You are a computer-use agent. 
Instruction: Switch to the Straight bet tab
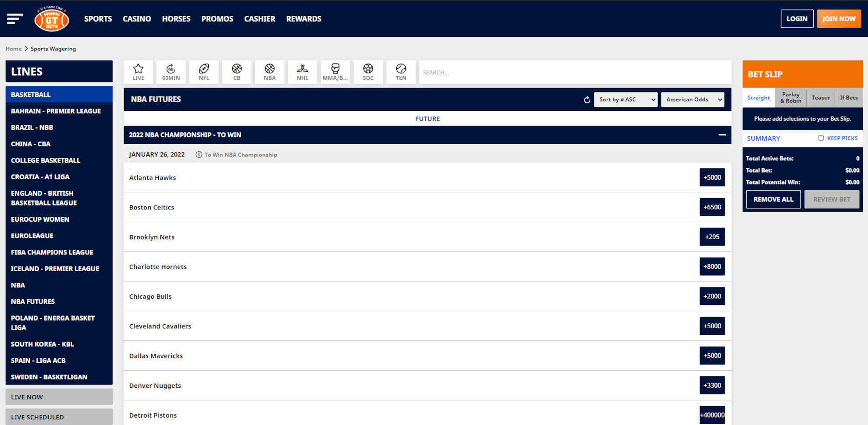click(758, 98)
